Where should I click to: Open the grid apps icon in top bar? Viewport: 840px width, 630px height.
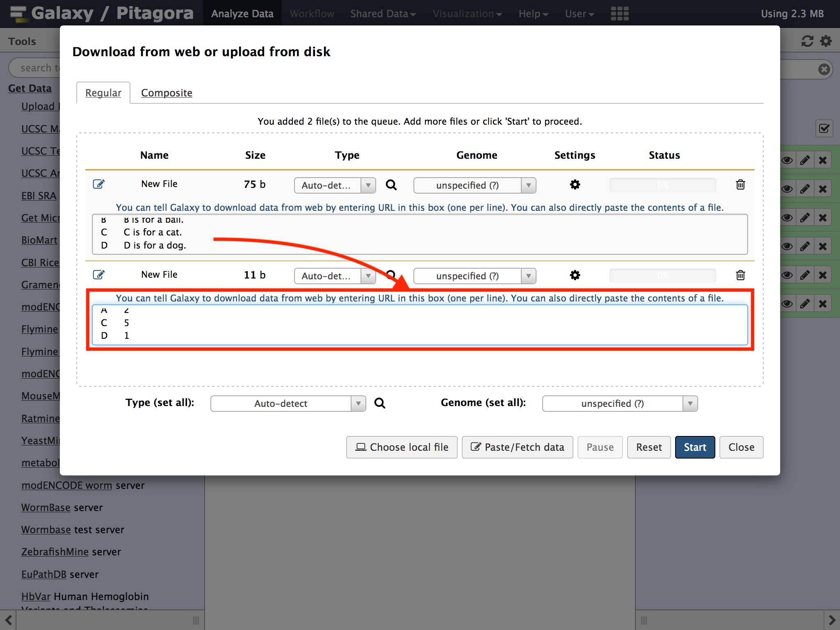(619, 14)
